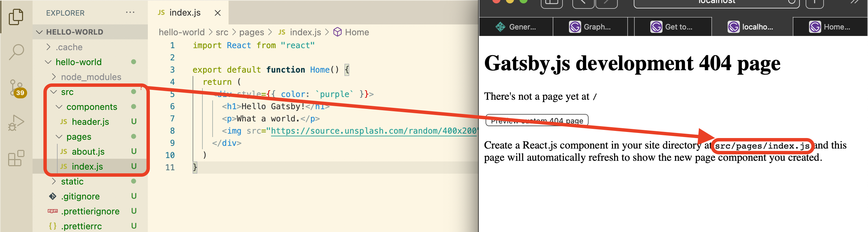Viewport: 868px width, 232px height.
Task: Click the npm icon beside .prettierignore
Action: [x=53, y=211]
